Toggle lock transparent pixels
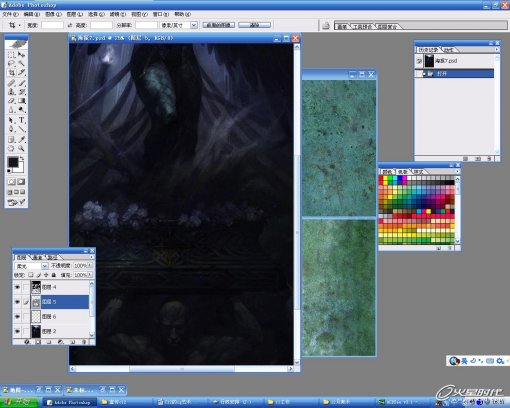This screenshot has height=408, width=510. [31, 275]
